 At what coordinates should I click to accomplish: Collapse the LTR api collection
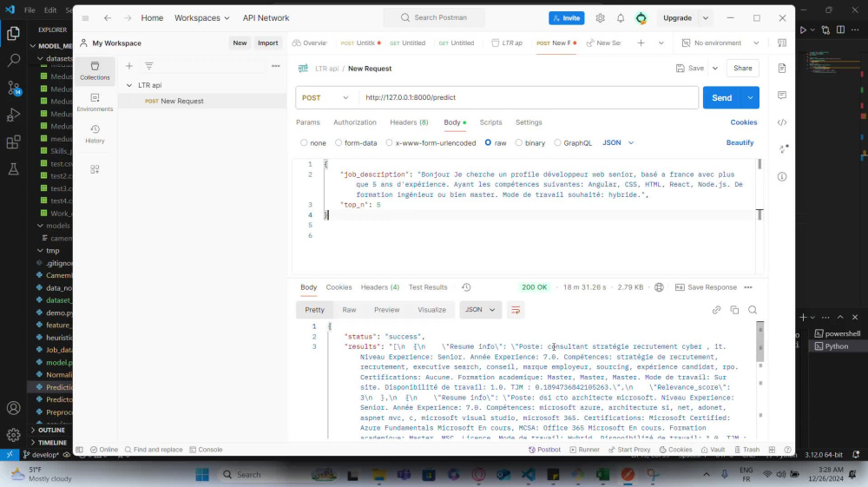click(129, 85)
